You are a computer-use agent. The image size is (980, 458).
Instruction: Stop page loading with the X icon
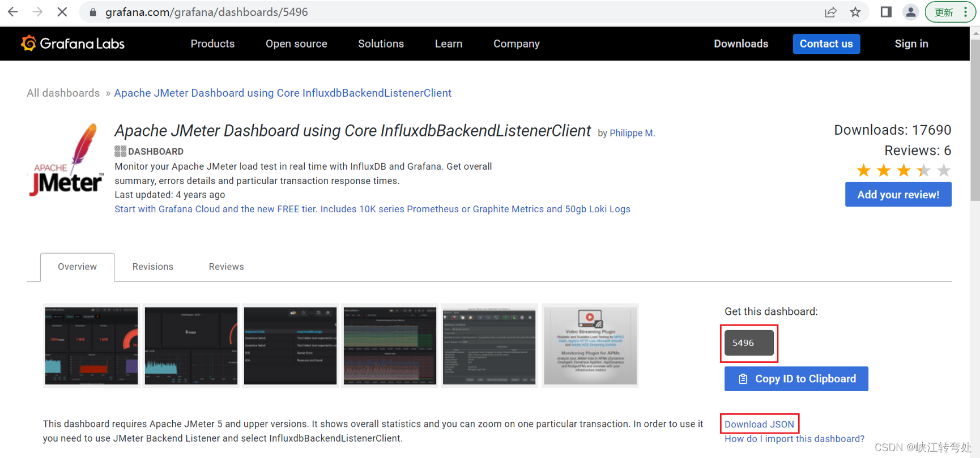coord(62,12)
